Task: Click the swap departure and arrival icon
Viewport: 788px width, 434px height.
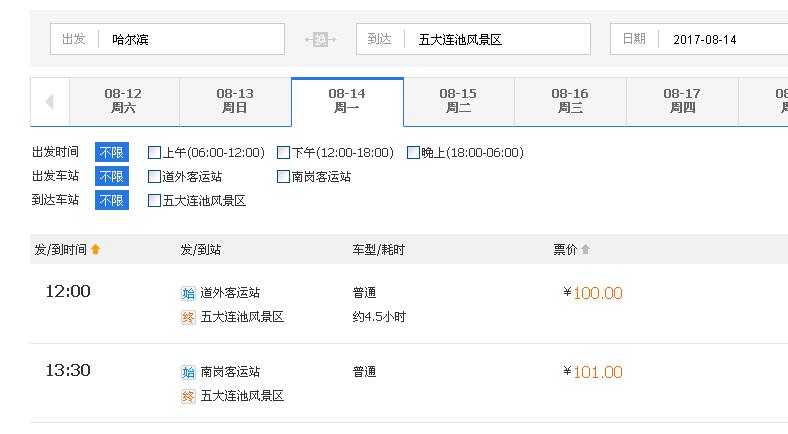Action: [321, 40]
